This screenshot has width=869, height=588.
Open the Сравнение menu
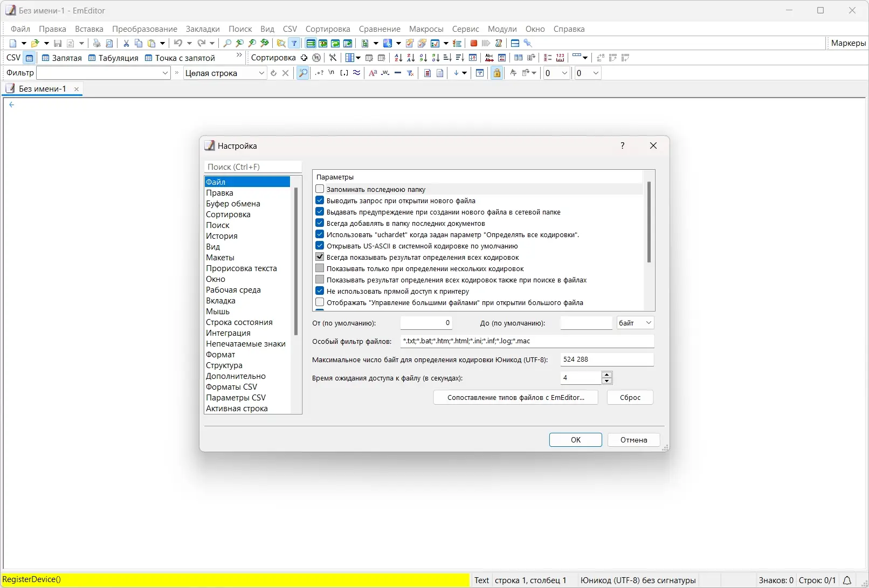pos(380,29)
